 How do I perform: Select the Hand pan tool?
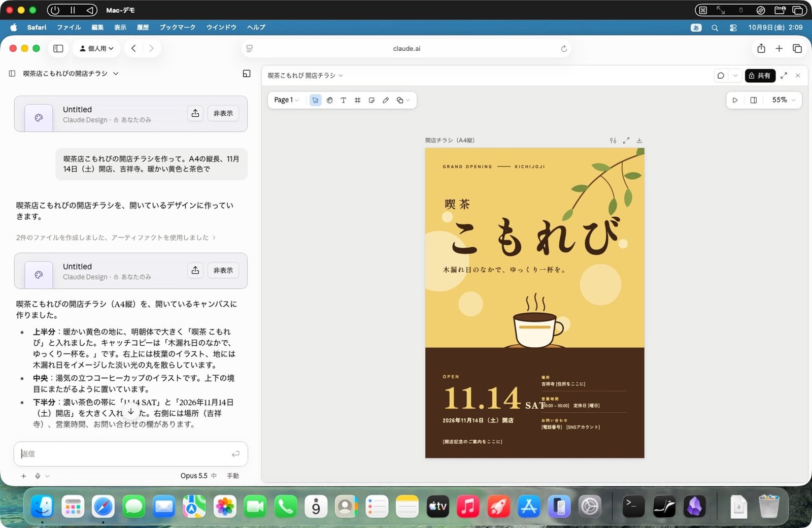point(329,100)
